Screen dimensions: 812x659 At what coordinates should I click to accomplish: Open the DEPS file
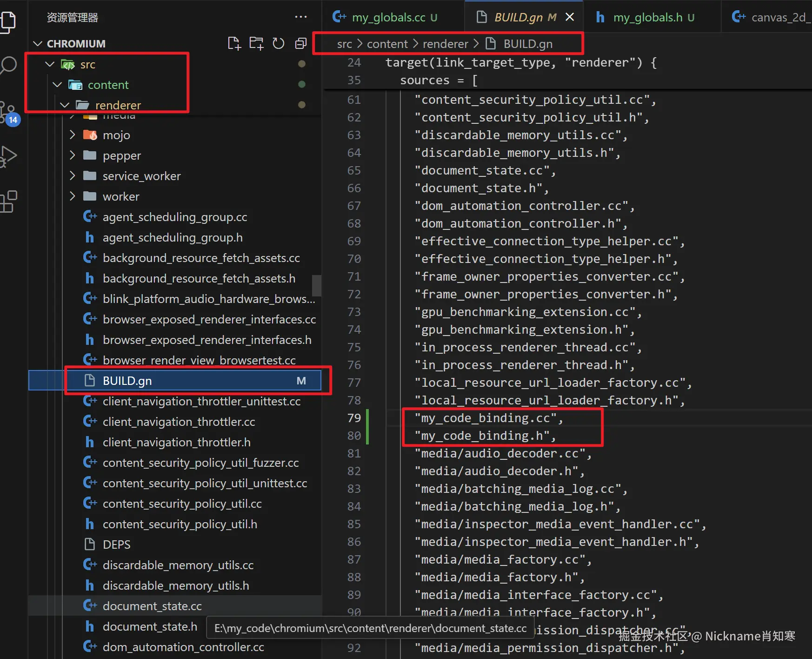tap(175, 545)
